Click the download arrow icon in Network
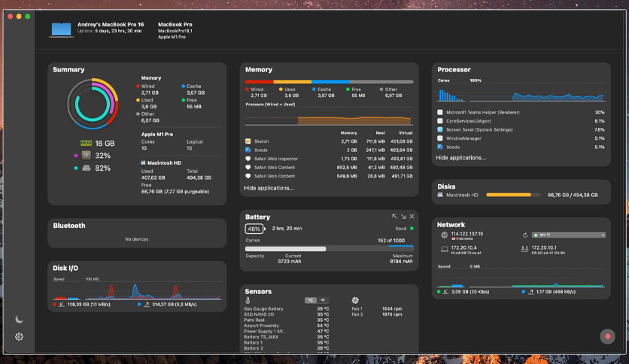Screen dimensions: 629x364 445,292
